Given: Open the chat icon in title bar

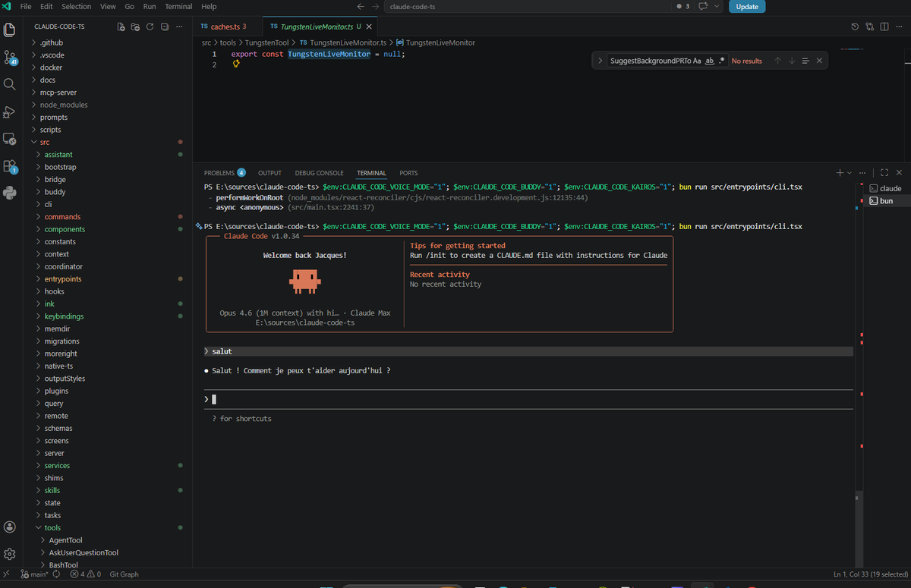Looking at the screenshot, I should click(x=703, y=6).
